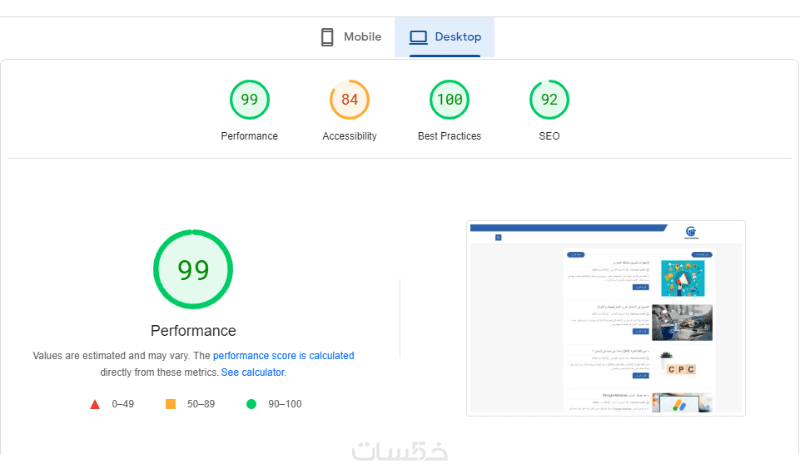Click the '0–49' legend text
Screen dimensions: 800x470
pos(123,404)
